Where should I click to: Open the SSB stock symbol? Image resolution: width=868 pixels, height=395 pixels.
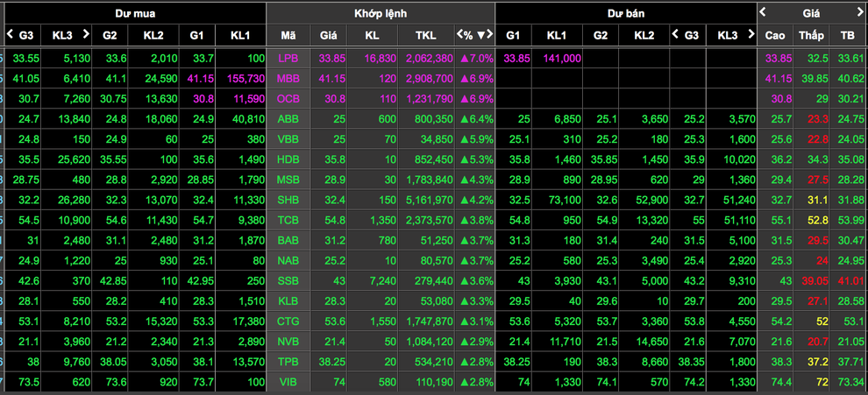(288, 280)
